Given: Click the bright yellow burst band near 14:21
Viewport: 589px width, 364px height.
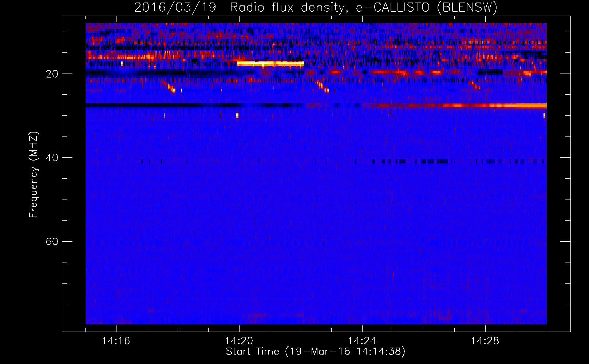Looking at the screenshot, I should [x=271, y=64].
